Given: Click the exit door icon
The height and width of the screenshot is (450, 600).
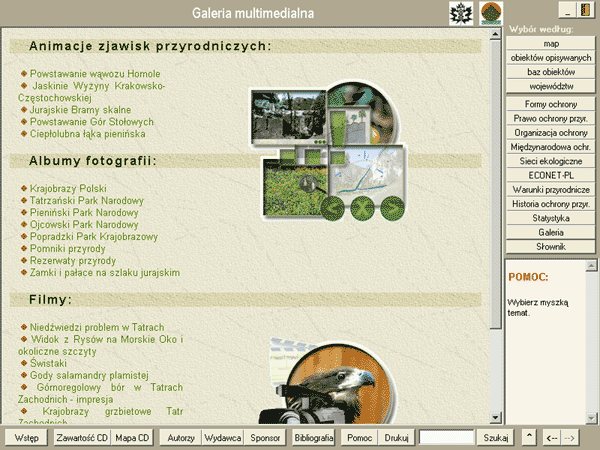Looking at the screenshot, I should (583, 10).
